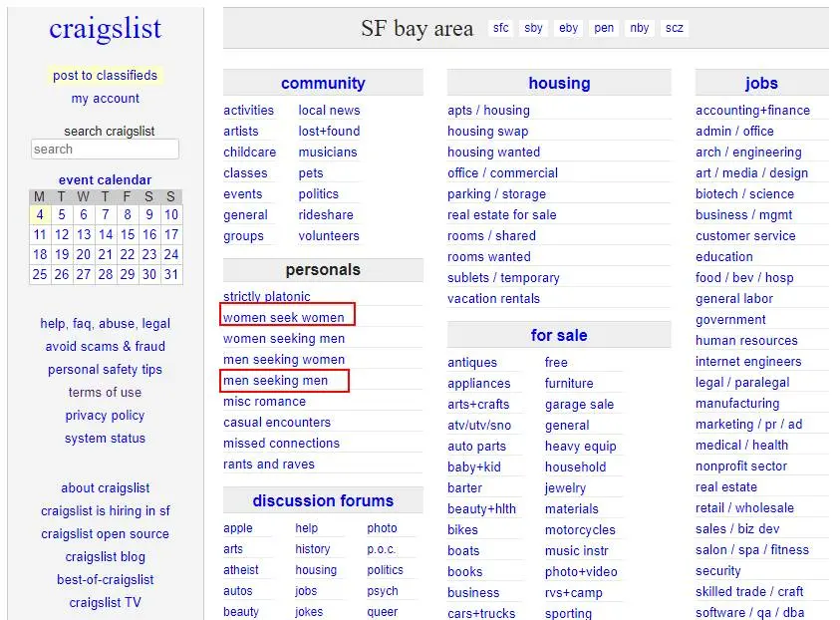Open personal safety tips
The width and height of the screenshot is (840, 620).
click(105, 370)
